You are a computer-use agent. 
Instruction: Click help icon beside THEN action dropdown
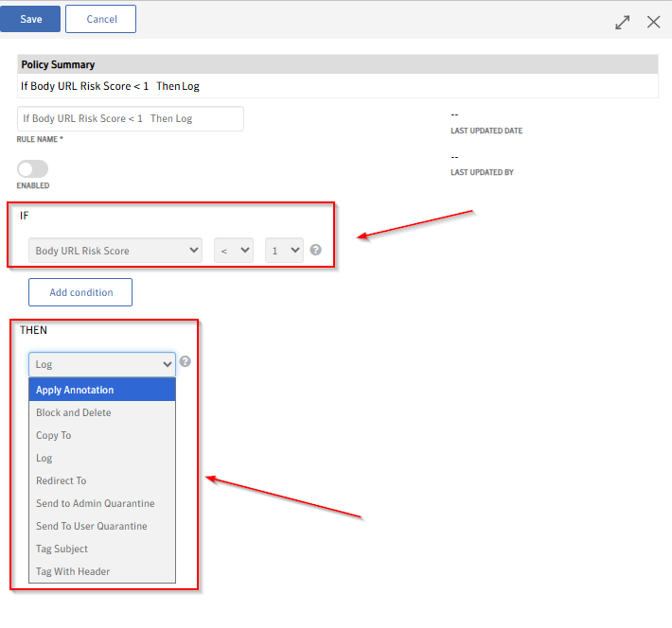pos(186,361)
